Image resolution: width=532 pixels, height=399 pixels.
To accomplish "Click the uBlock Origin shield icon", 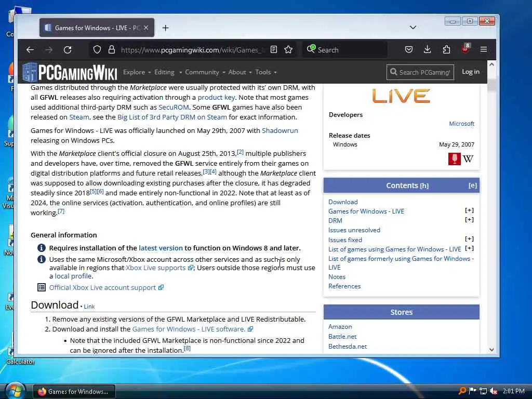I will (465, 49).
